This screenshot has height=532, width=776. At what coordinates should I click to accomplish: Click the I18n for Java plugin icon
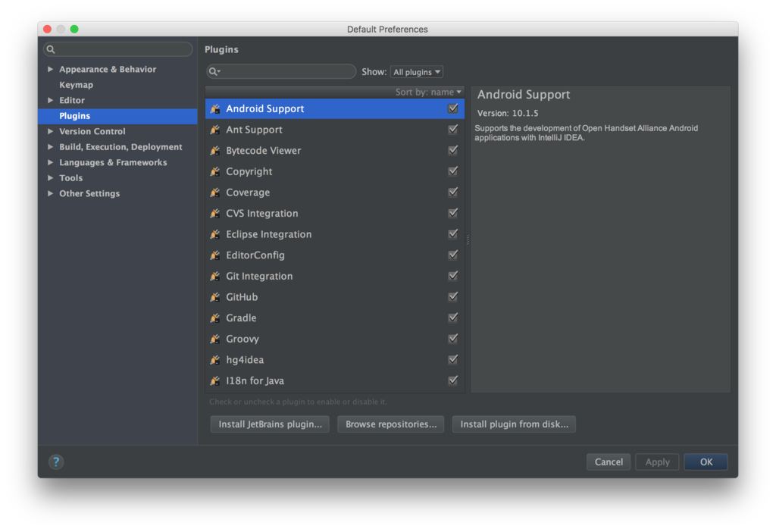pos(215,380)
